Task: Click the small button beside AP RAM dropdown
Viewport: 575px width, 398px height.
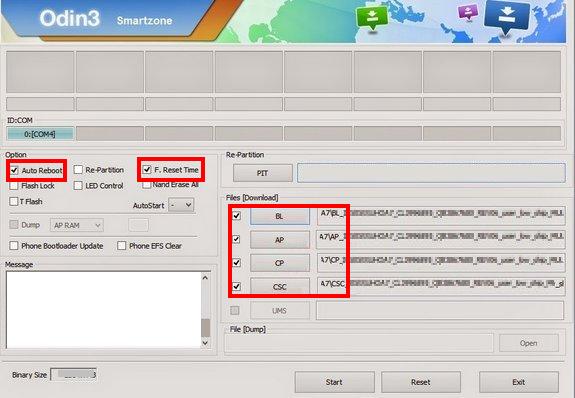Action: [139, 225]
